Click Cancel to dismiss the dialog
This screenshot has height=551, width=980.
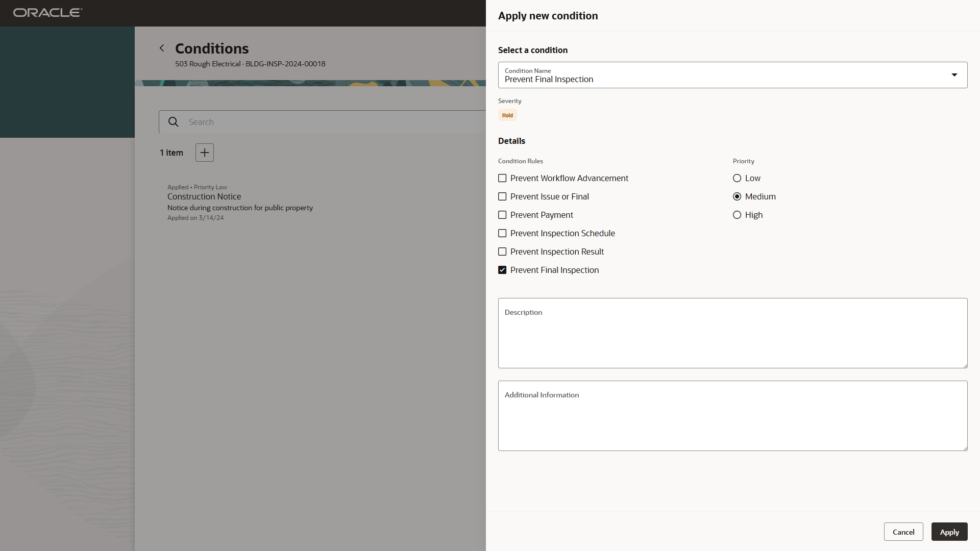tap(903, 532)
